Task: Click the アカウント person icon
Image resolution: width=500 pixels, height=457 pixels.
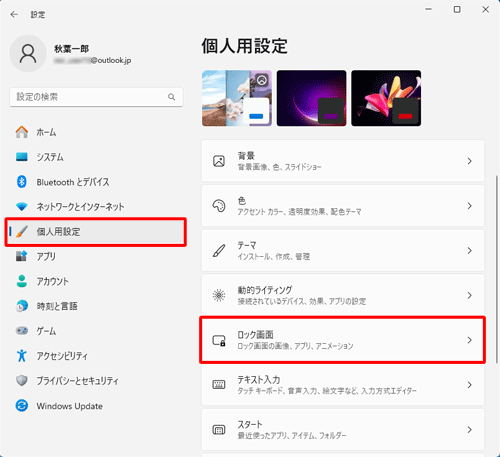Action: coord(22,281)
